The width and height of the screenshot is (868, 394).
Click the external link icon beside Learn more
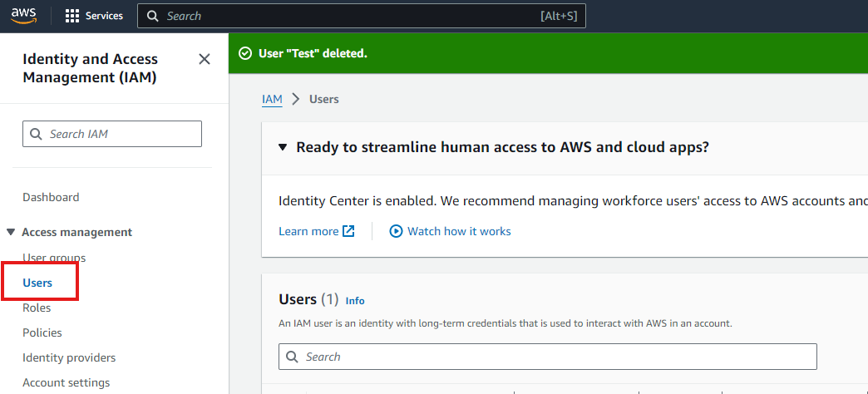(x=348, y=231)
